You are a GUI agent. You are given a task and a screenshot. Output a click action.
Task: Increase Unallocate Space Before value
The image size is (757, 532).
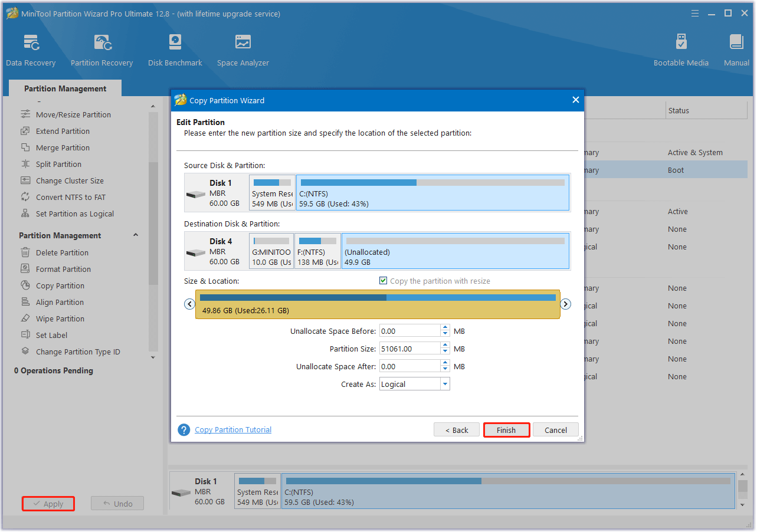444,328
